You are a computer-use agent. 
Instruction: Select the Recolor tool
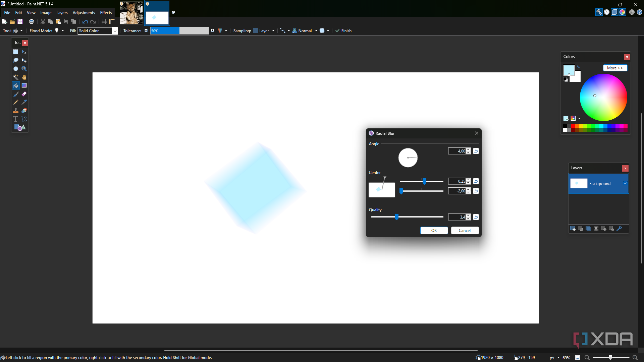[x=24, y=111]
